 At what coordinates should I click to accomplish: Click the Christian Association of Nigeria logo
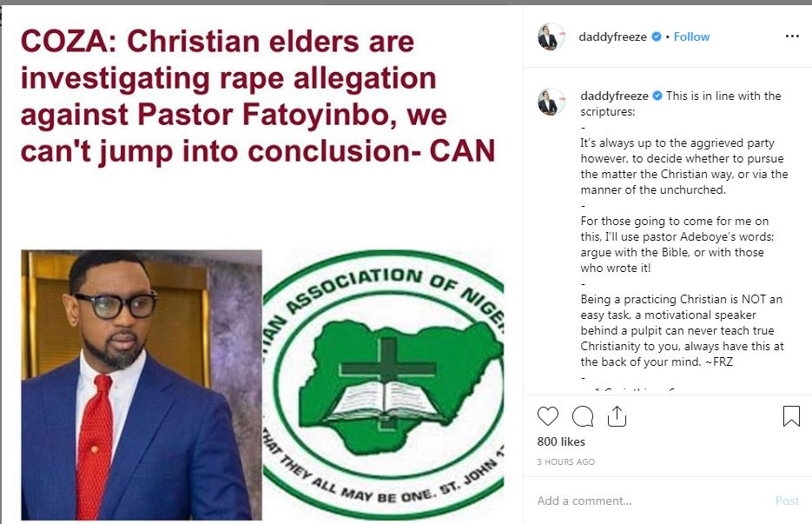pyautogui.click(x=383, y=384)
